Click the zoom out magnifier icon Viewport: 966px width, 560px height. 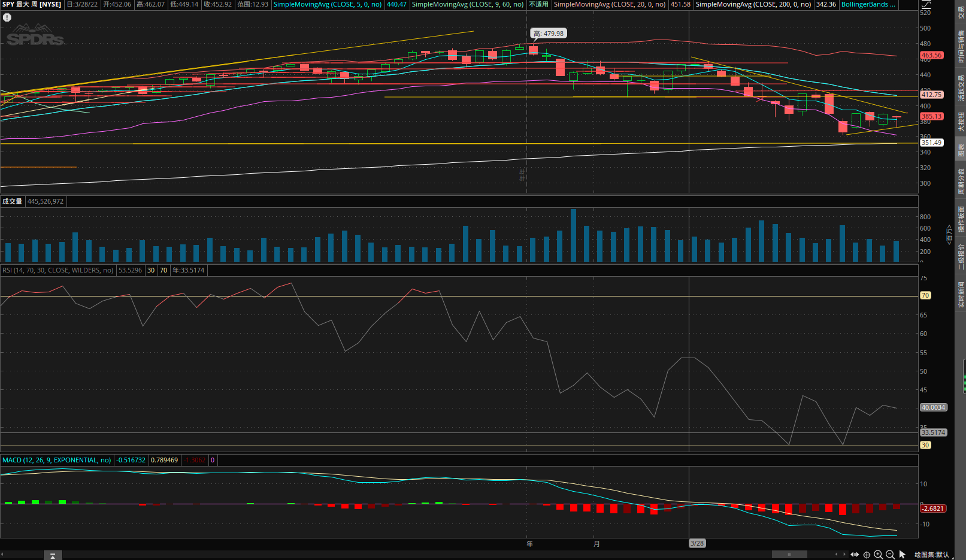[x=890, y=555]
